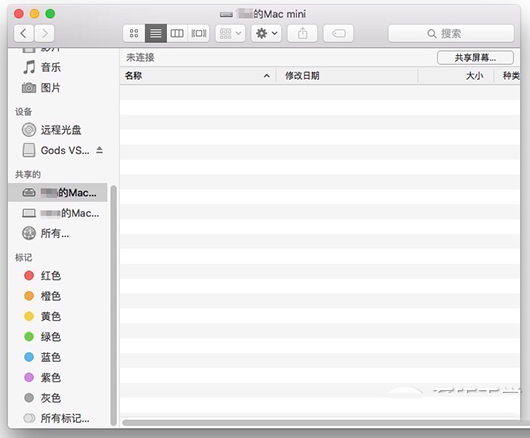
Task: Sort by the 大小 column header
Action: (x=456, y=76)
